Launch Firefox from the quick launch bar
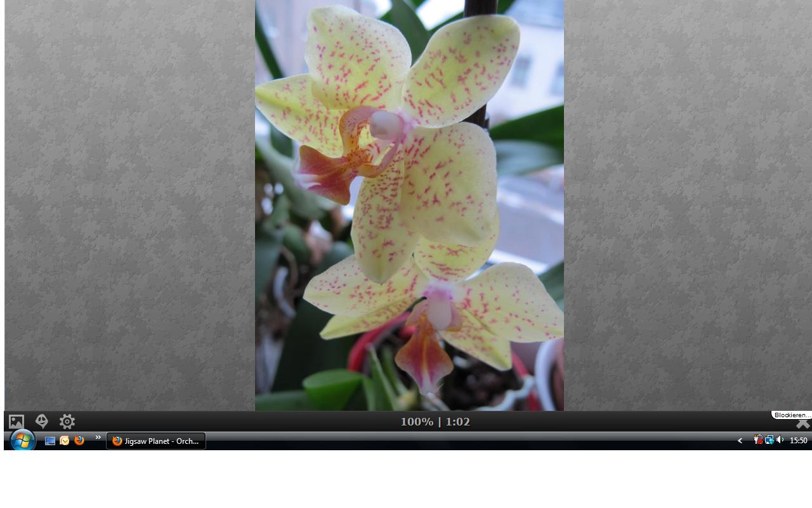 [79, 441]
